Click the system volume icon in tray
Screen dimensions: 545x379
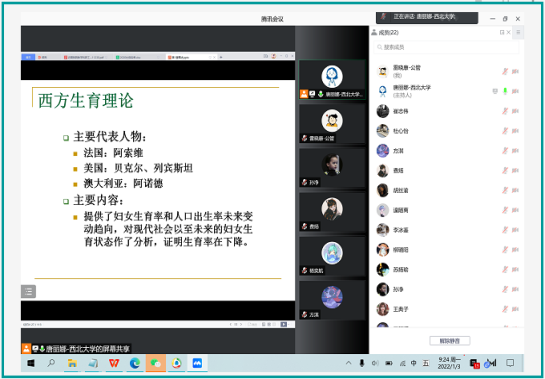click(375, 363)
